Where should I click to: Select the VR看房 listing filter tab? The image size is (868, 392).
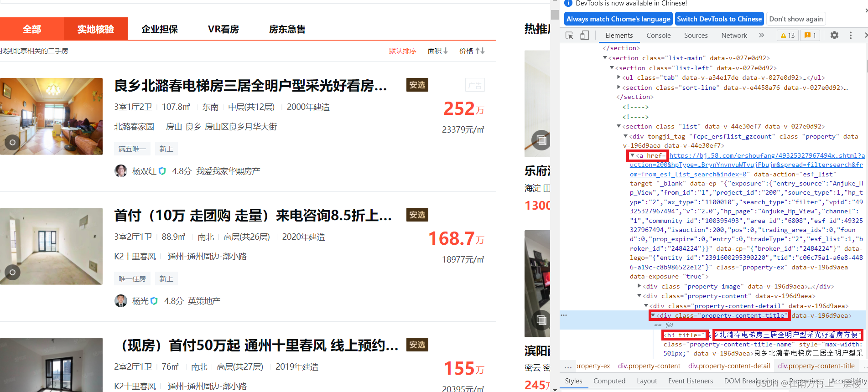pyautogui.click(x=223, y=29)
